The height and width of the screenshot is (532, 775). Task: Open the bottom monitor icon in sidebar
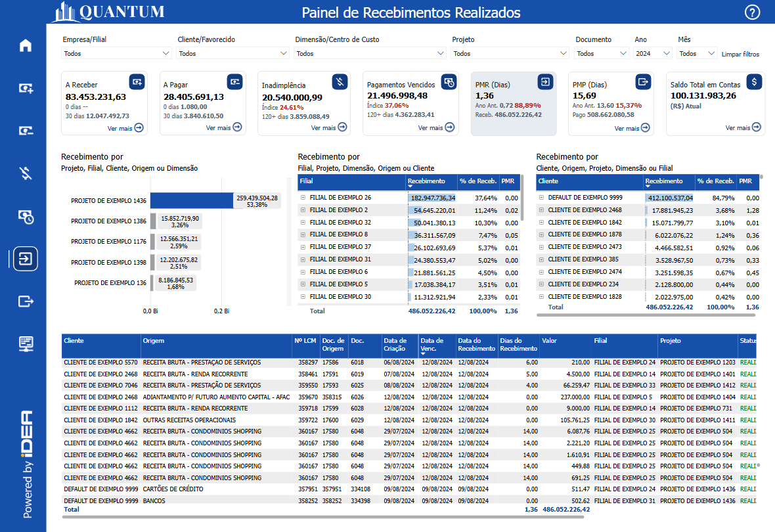(26, 344)
